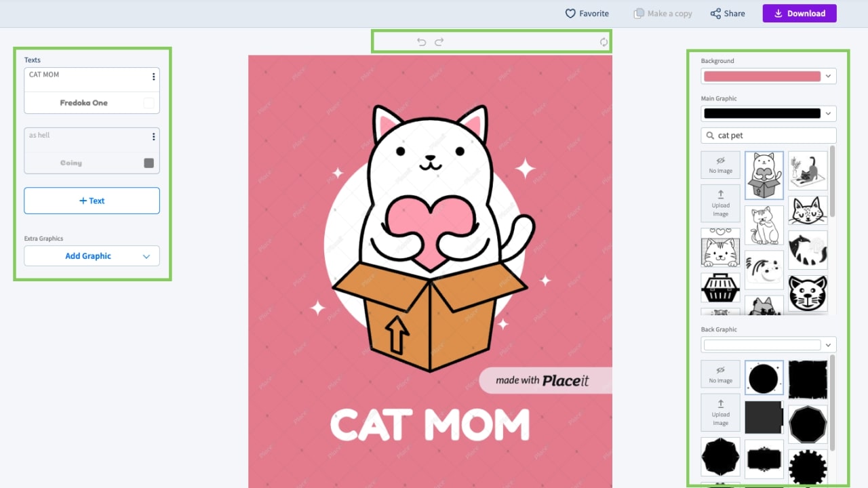This screenshot has width=868, height=488.
Task: Click the gray color swatch beside Coiny
Action: pyautogui.click(x=149, y=163)
